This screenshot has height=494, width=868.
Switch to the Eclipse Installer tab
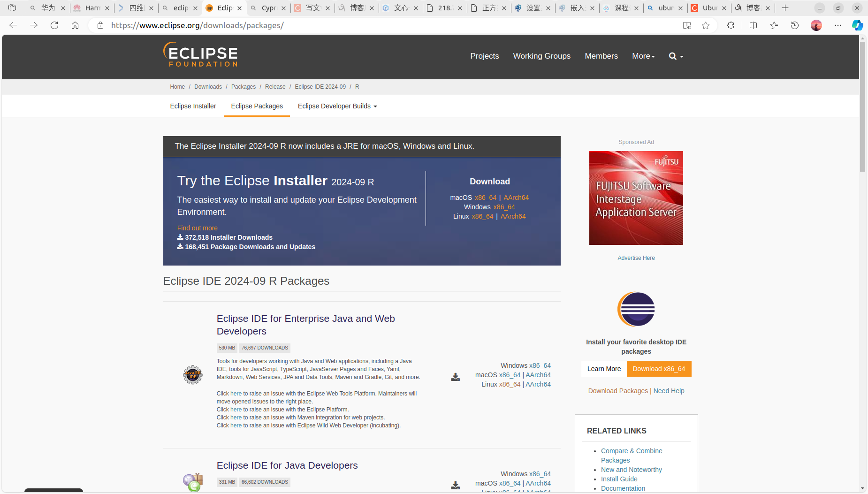click(193, 106)
